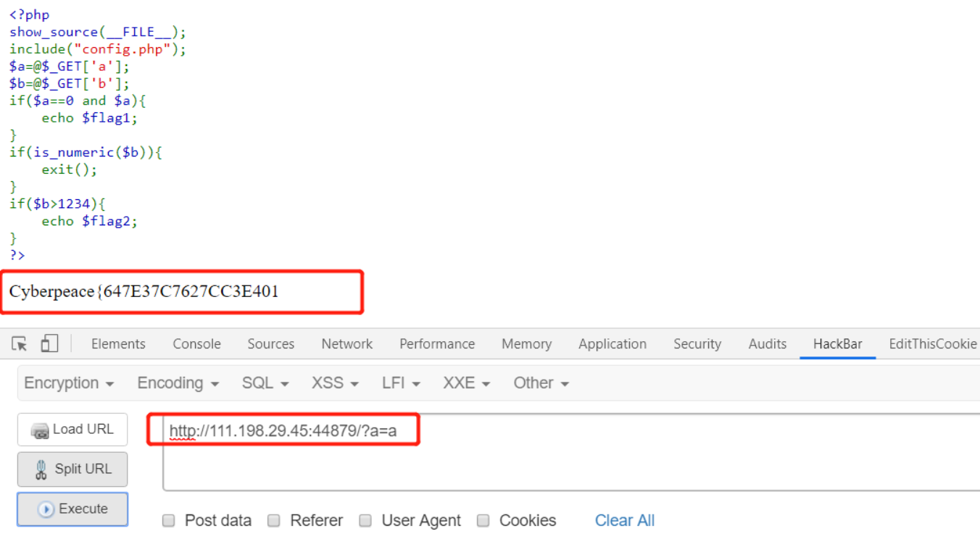Switch to the Memory tab
The height and width of the screenshot is (539, 980).
(526, 344)
